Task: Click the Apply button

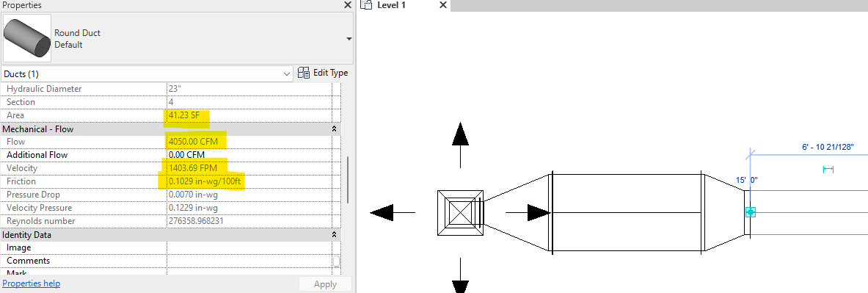Action: pyautogui.click(x=325, y=284)
